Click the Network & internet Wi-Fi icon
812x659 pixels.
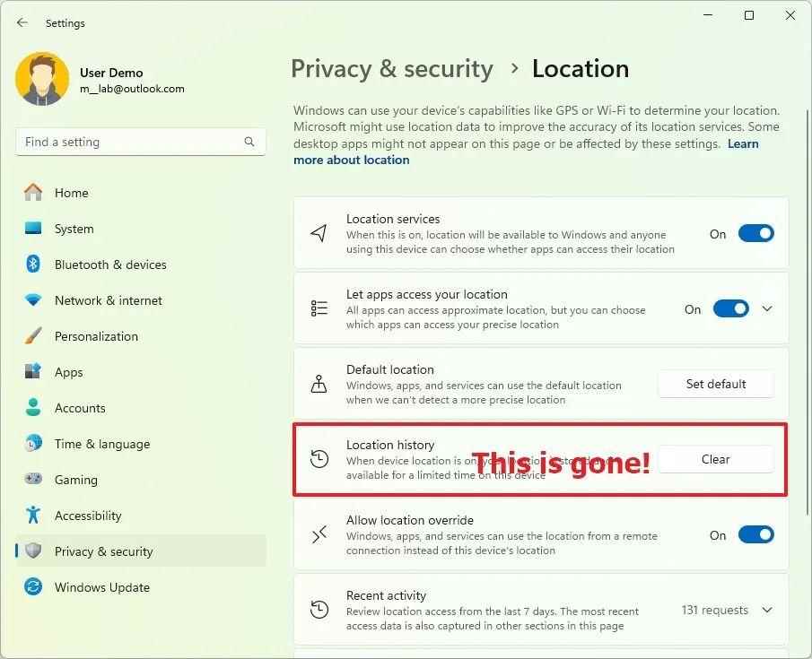[x=33, y=300]
